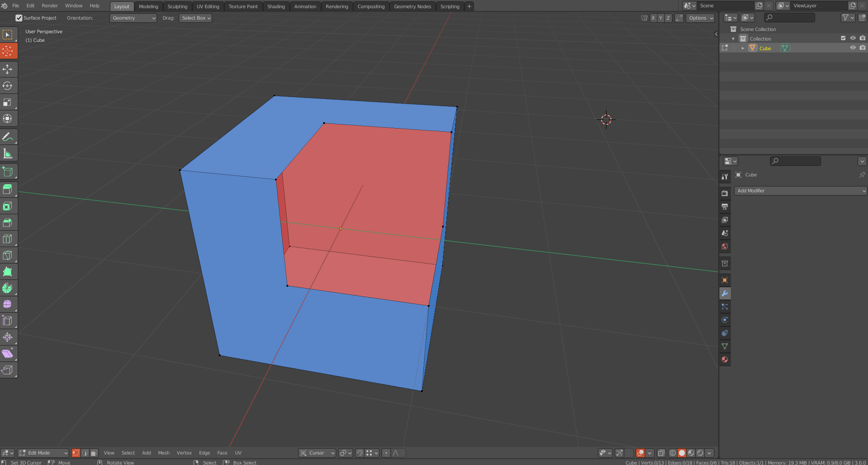Select the Rip Region tool

(x=8, y=370)
